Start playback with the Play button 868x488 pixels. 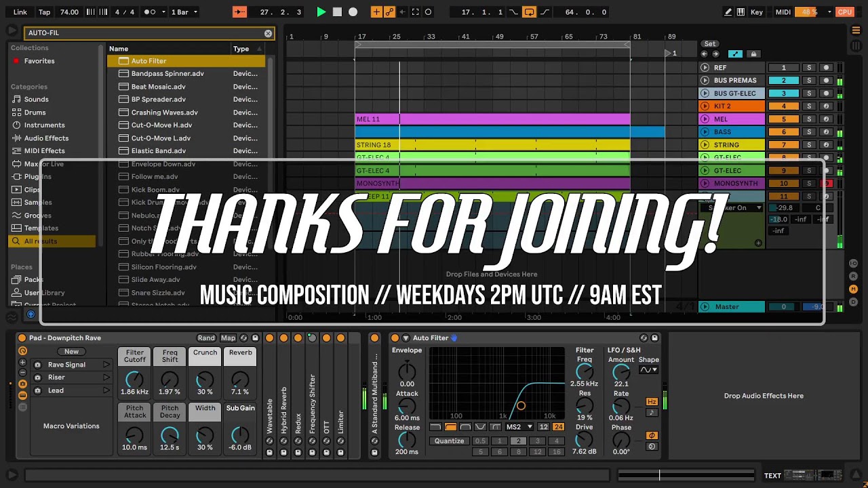click(321, 12)
